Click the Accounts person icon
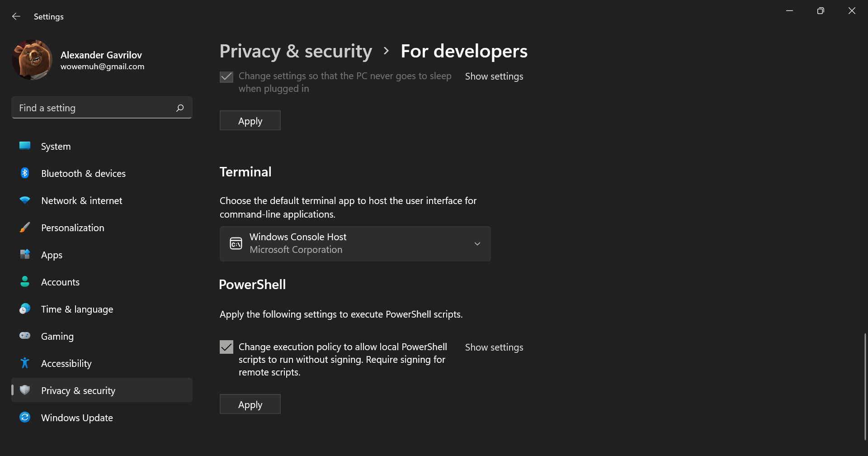The image size is (868, 456). click(x=25, y=281)
